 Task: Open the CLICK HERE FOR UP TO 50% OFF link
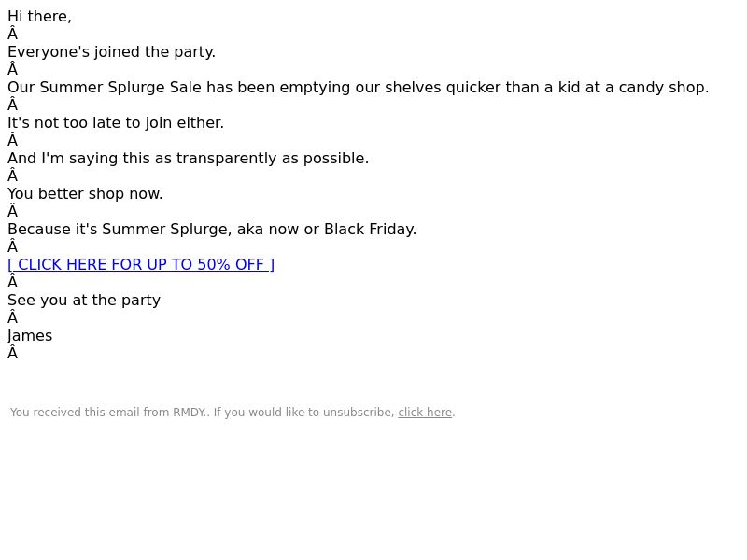coord(141,264)
